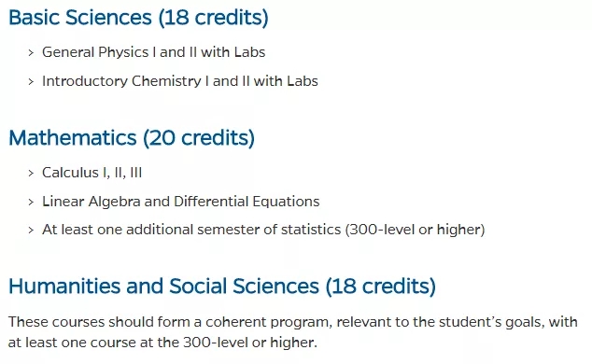Click the '(300-level or higher)' text in the statistics item
This screenshot has width=592, height=364.
pyautogui.click(x=415, y=230)
